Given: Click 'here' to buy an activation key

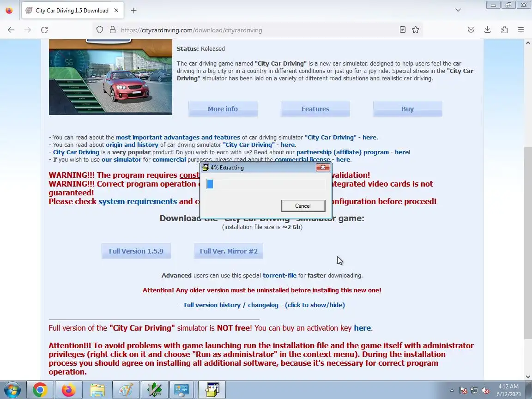Looking at the screenshot, I should [x=363, y=328].
